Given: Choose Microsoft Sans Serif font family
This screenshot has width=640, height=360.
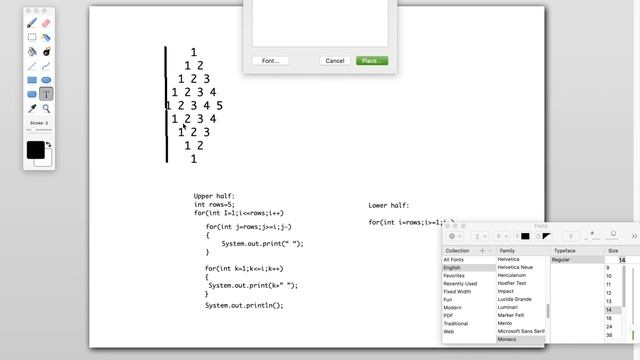Looking at the screenshot, I should pyautogui.click(x=521, y=331).
